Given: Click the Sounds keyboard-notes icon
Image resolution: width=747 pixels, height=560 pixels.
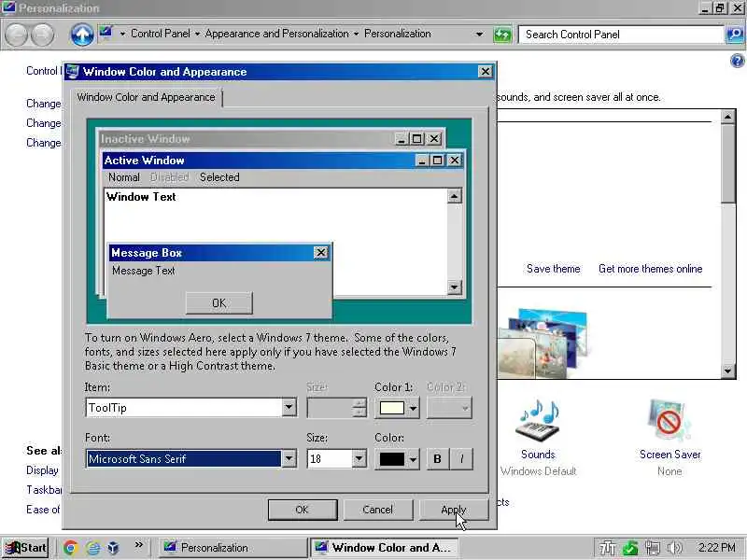Looking at the screenshot, I should pyautogui.click(x=539, y=421).
